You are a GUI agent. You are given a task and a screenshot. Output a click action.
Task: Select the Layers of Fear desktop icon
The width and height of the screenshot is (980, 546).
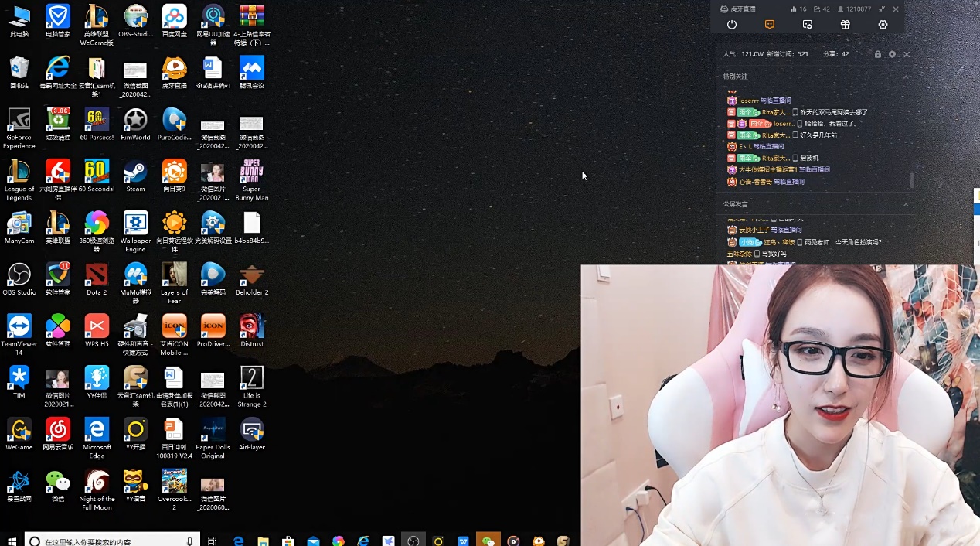click(175, 284)
